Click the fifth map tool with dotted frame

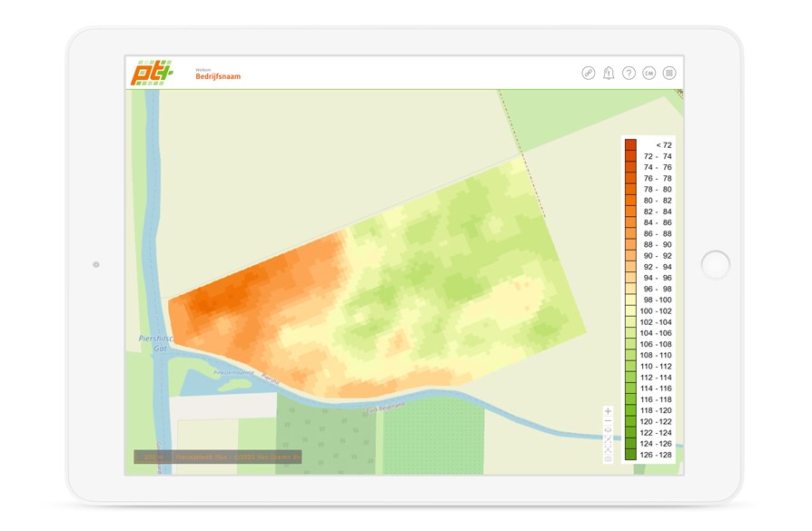click(x=608, y=449)
